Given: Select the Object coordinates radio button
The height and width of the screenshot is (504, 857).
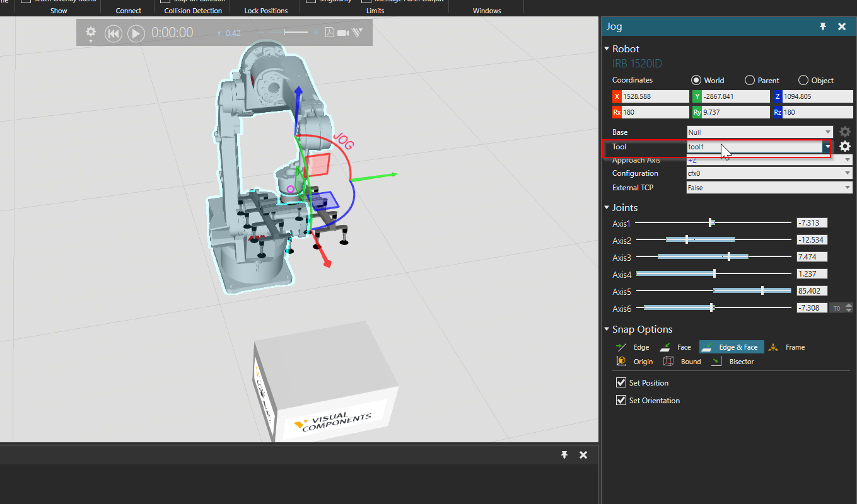Looking at the screenshot, I should pos(803,81).
